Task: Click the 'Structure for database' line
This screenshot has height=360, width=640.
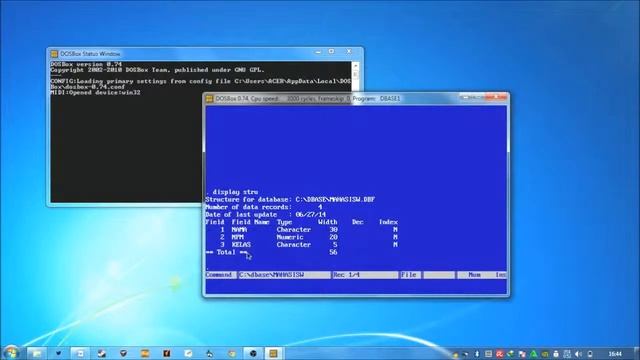Action: 290,200
